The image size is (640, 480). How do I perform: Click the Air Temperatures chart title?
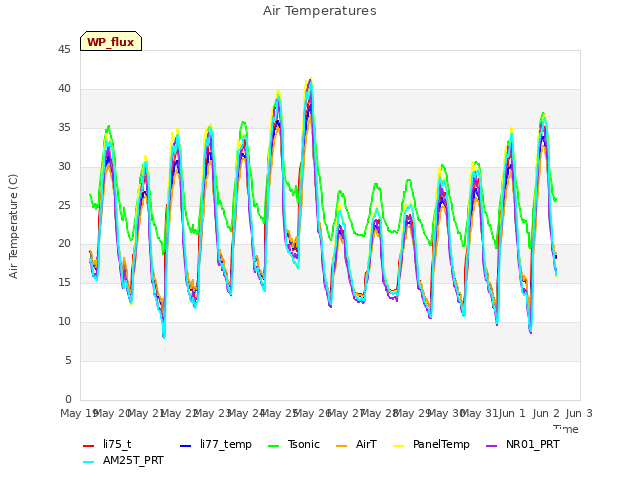coord(320,11)
